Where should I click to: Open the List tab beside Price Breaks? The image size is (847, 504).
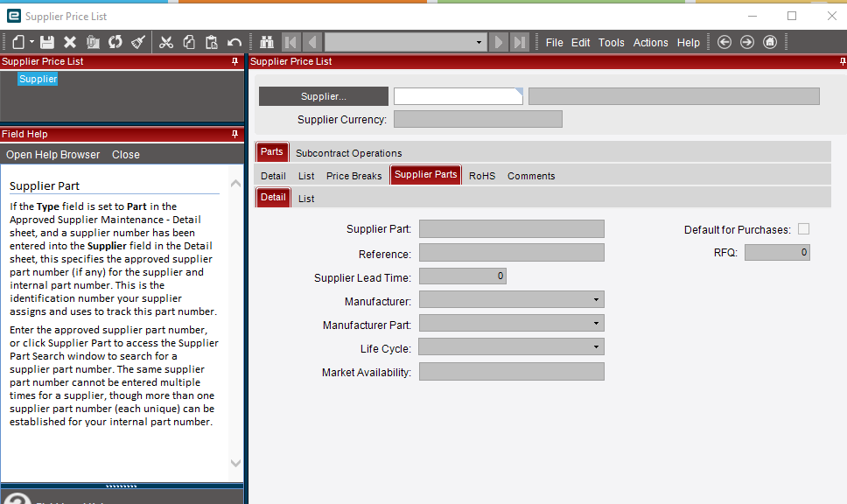[306, 176]
